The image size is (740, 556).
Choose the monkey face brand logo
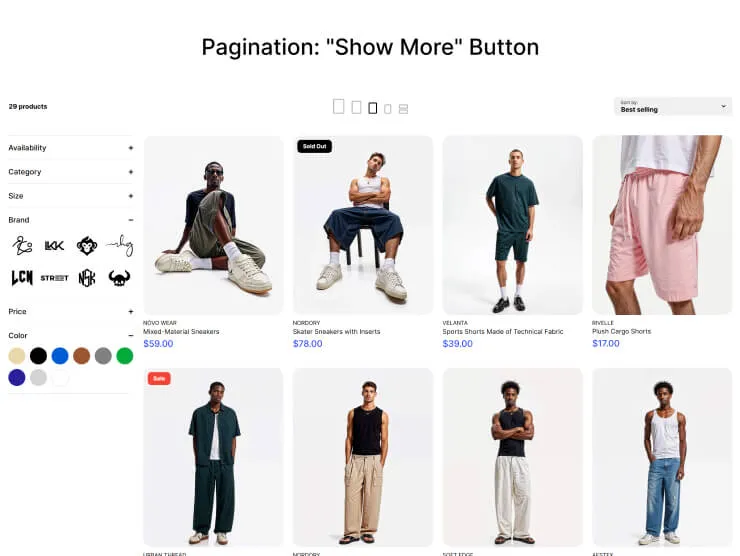point(87,246)
